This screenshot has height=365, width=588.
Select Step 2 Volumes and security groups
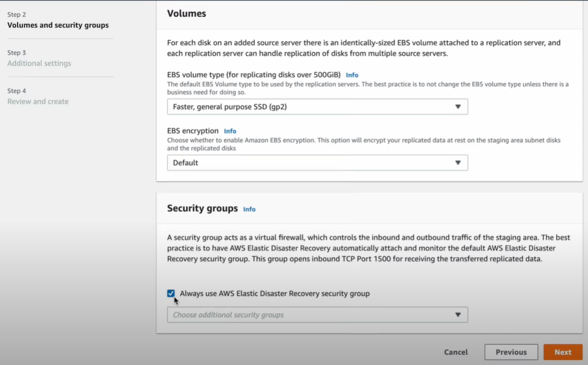tap(58, 25)
